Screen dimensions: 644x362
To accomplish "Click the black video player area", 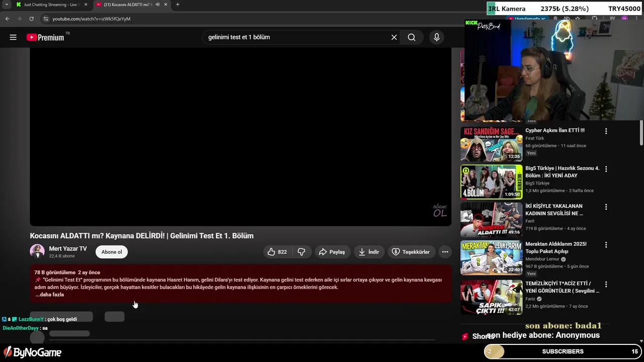I will coord(240,137).
